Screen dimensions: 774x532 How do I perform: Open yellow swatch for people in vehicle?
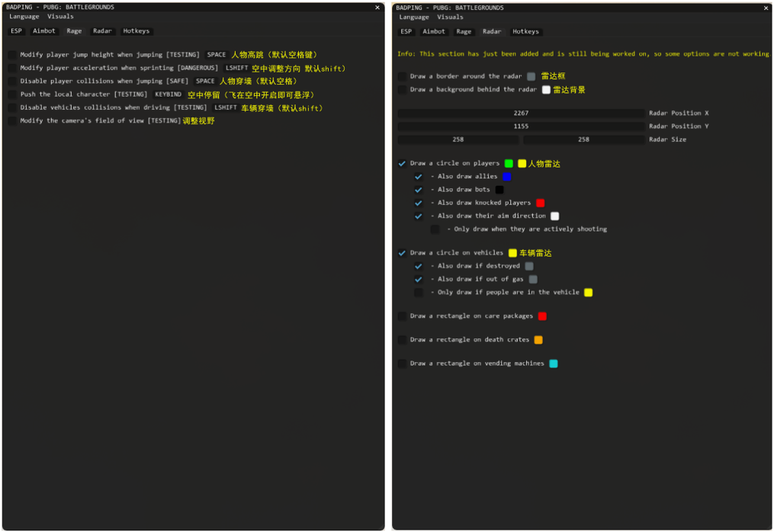pyautogui.click(x=589, y=293)
